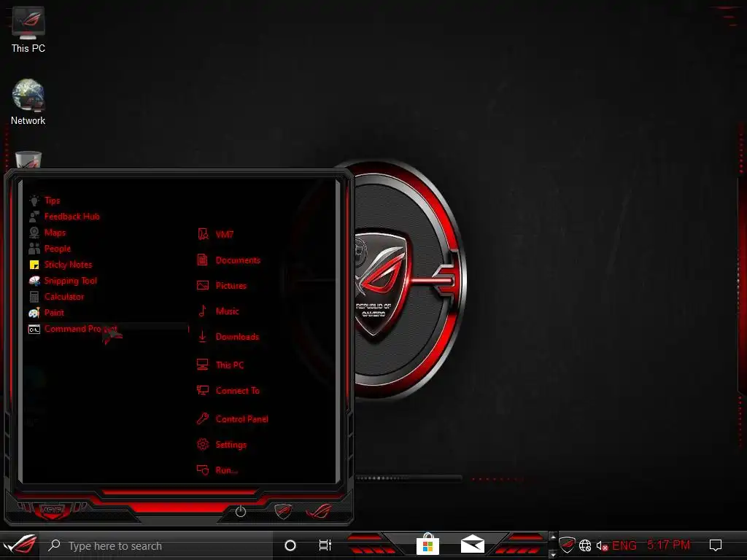Open the Run... dialog
The height and width of the screenshot is (560, 747).
click(x=217, y=470)
